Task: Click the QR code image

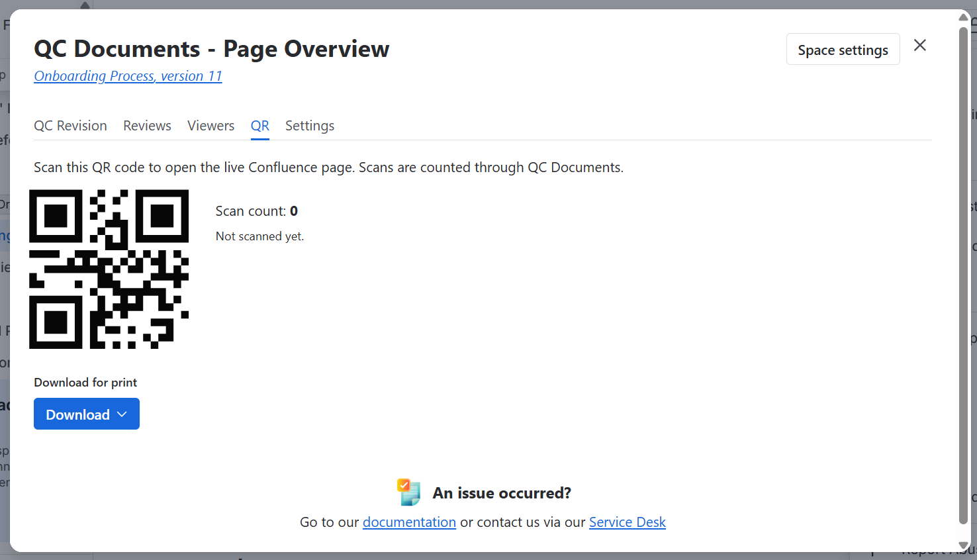Action: click(109, 269)
